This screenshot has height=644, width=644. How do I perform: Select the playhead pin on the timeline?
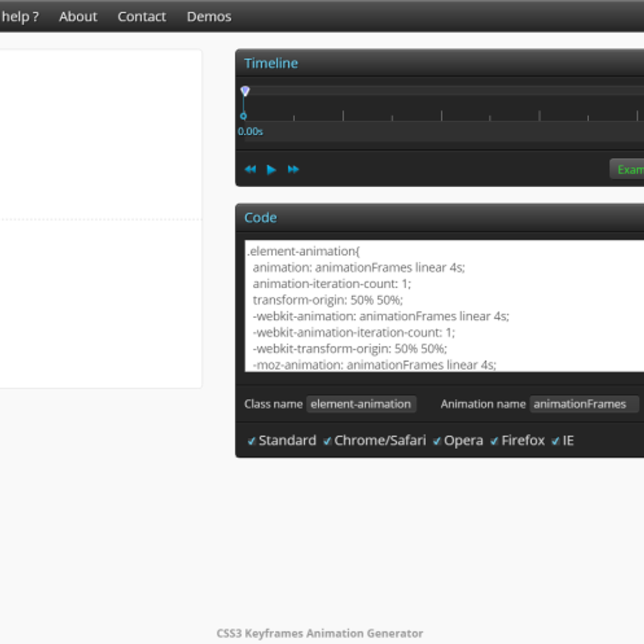(x=246, y=90)
